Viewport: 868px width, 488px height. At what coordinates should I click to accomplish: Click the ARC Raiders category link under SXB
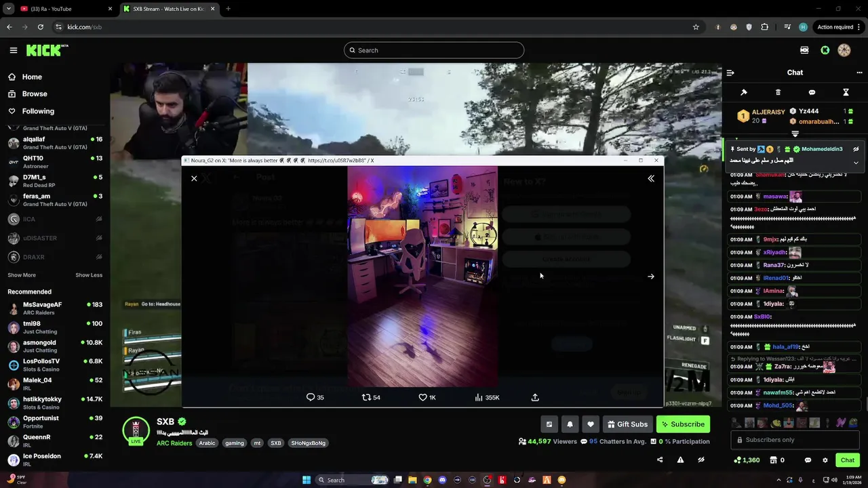[x=174, y=443]
